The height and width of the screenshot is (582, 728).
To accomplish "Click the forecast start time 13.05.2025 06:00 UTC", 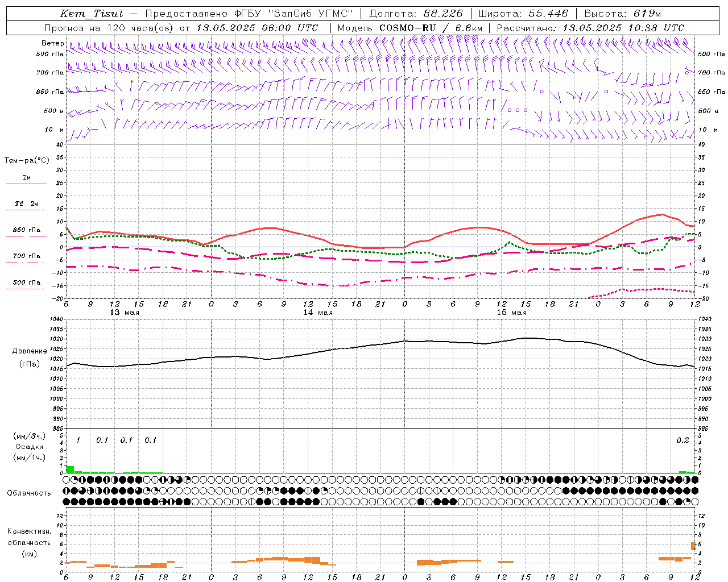I will [257, 28].
